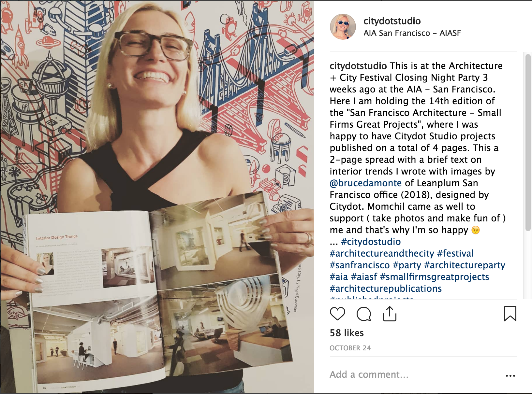The width and height of the screenshot is (532, 394).
Task: Open citydotstudio profile avatar
Action: pos(343,27)
